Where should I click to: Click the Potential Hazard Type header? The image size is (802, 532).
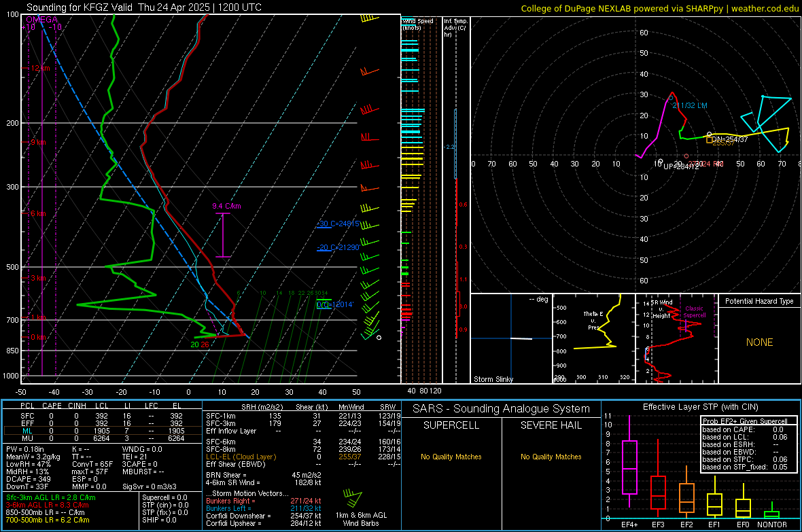(x=759, y=301)
